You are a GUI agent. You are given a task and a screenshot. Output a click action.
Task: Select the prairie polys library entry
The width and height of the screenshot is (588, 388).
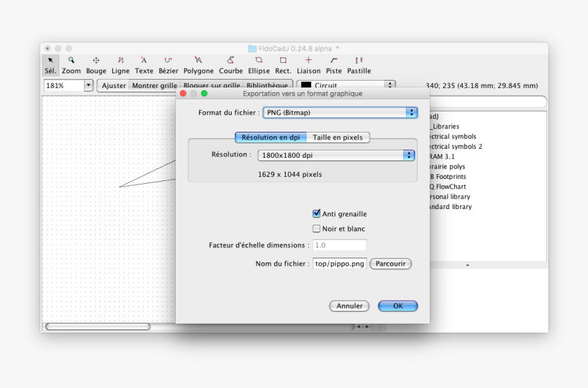[447, 167]
